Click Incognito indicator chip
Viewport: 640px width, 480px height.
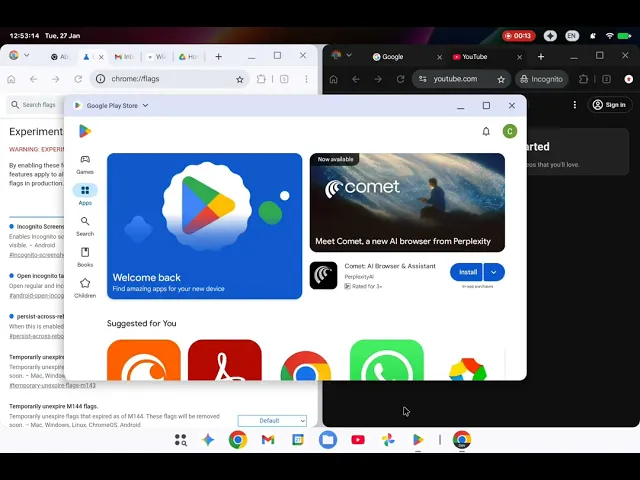pos(541,79)
